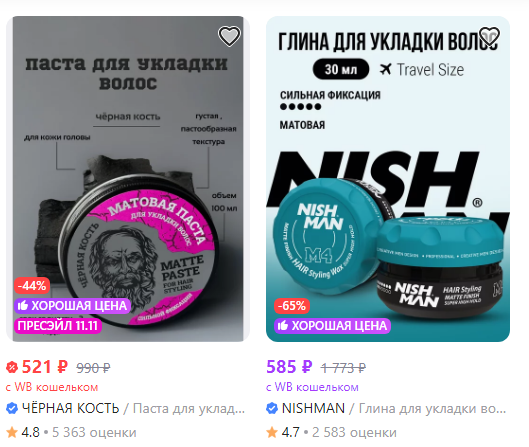The image size is (529, 447).
Task: Click the Хорошая цена badge on matte paste
Action: (73, 306)
